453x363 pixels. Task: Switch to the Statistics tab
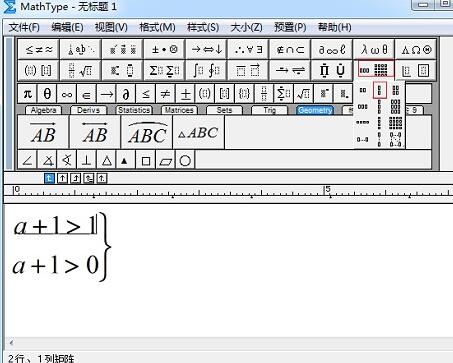click(134, 110)
